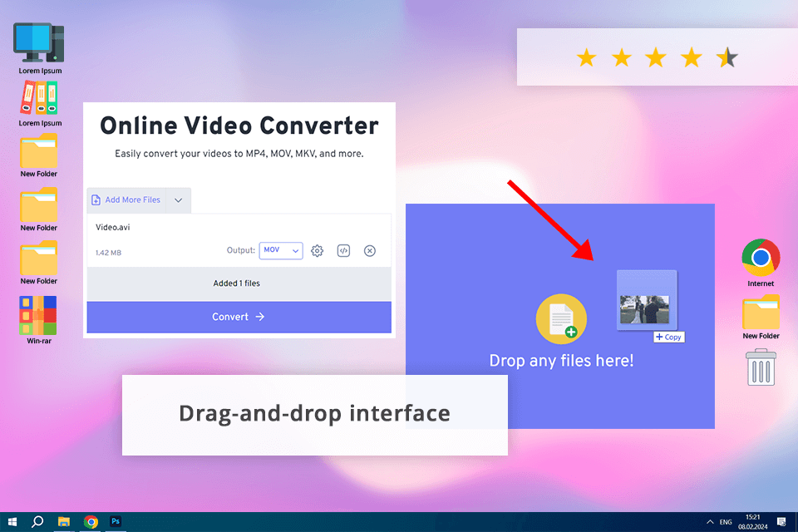This screenshot has width=798, height=532.
Task: Click the Add More Files button
Action: coord(126,200)
